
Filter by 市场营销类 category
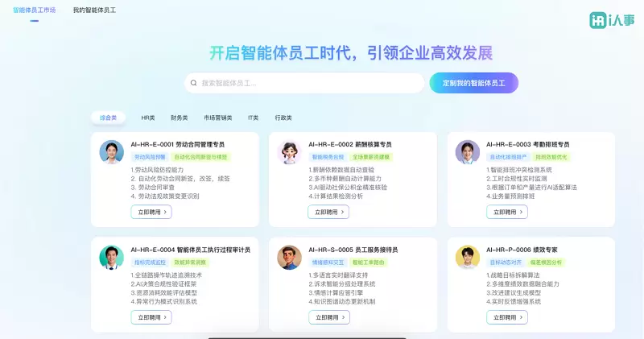[217, 118]
